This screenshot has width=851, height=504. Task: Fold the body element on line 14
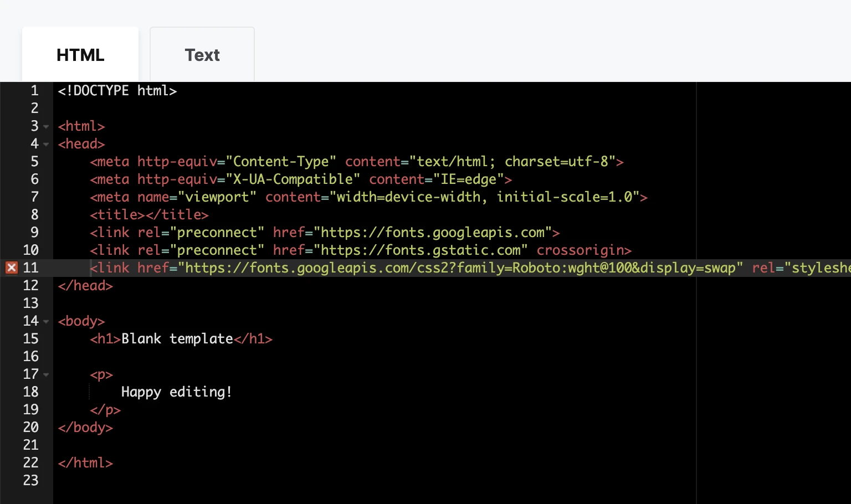(x=46, y=322)
